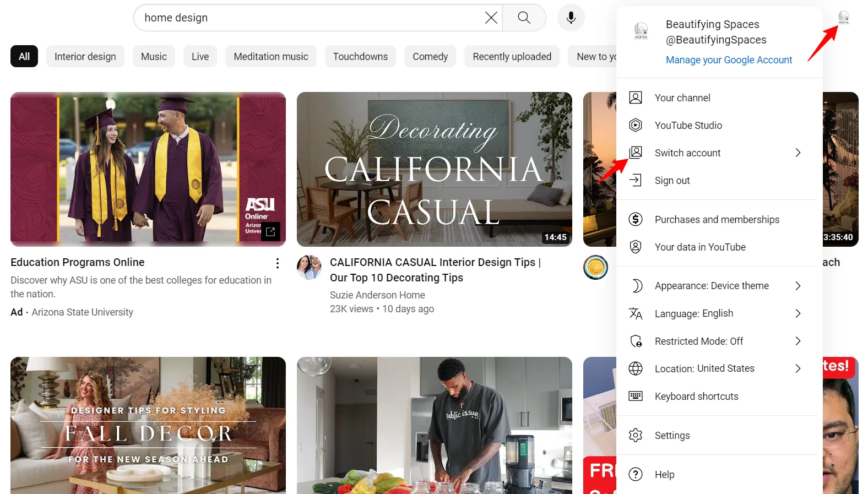Screen dimensions: 868x494
Task: Click the Settings gear icon
Action: click(x=636, y=435)
